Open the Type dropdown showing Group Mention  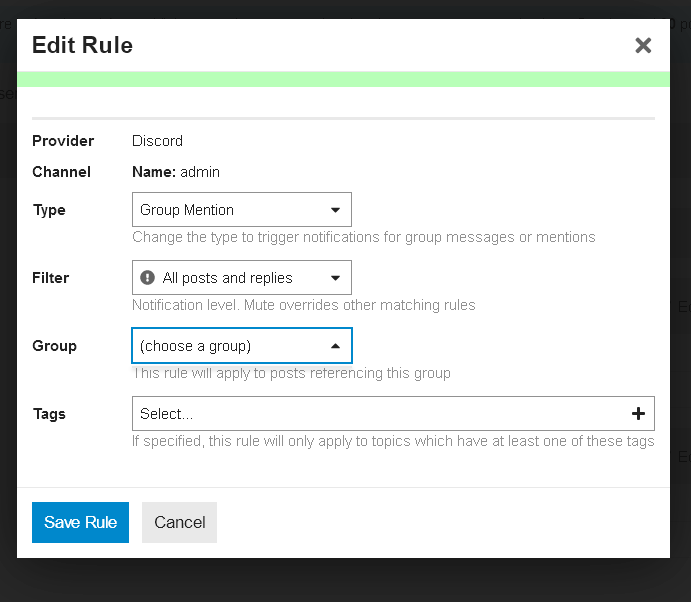tap(241, 210)
